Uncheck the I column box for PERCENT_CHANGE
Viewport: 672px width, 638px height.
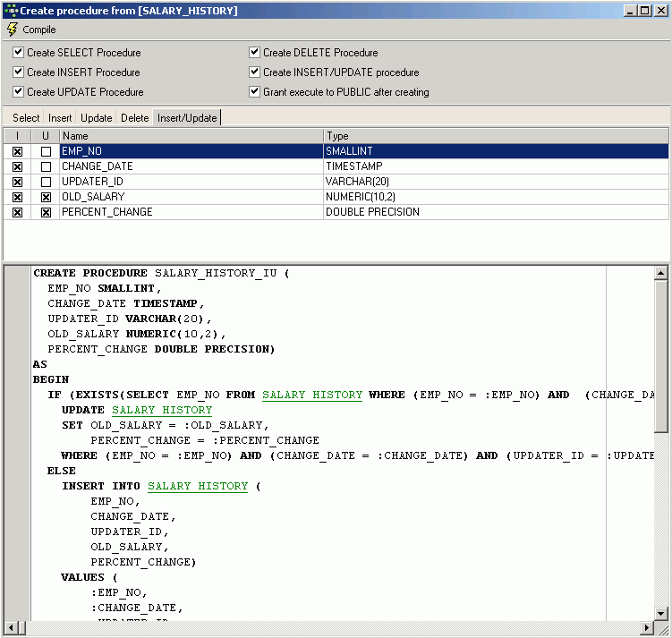(17, 213)
